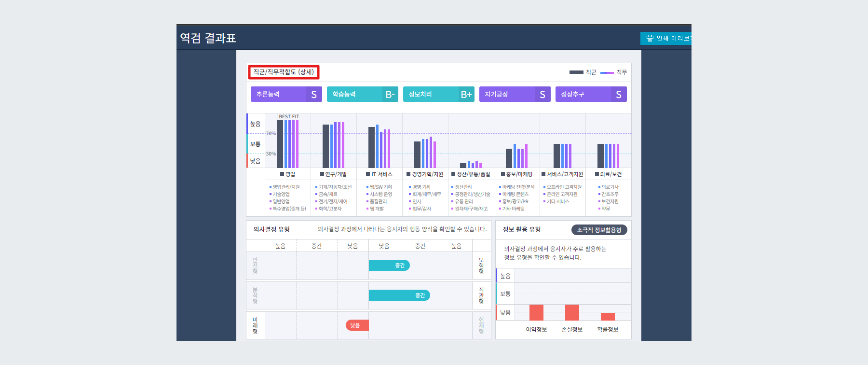
Task: Click the 기술영업 job item
Action: [x=280, y=194]
